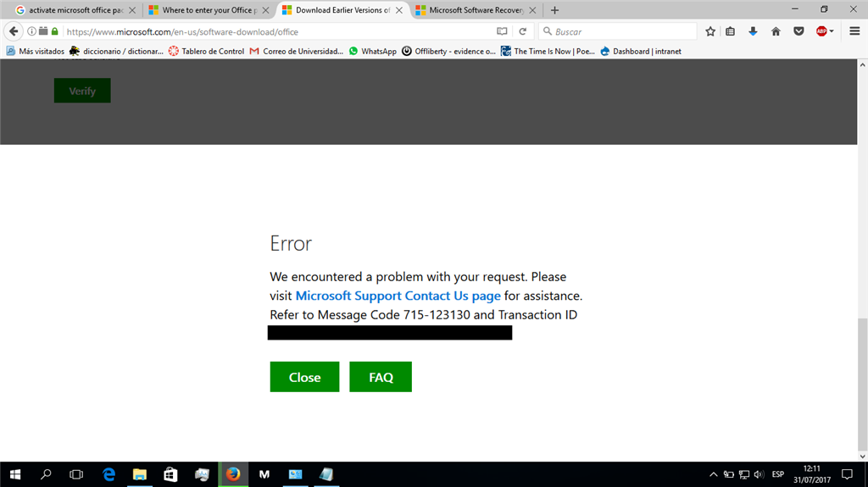Bookmark this page with the star icon
The width and height of the screenshot is (868, 487).
(710, 31)
